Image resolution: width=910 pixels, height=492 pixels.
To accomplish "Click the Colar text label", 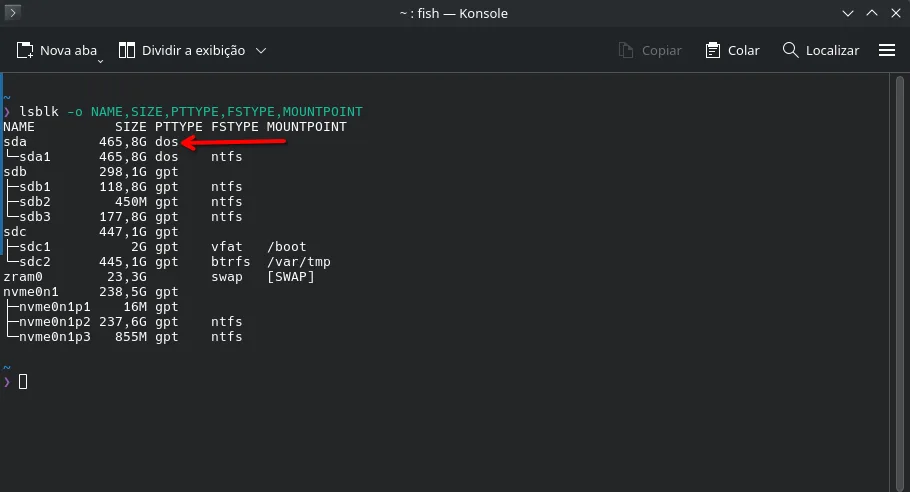I will tap(743, 50).
